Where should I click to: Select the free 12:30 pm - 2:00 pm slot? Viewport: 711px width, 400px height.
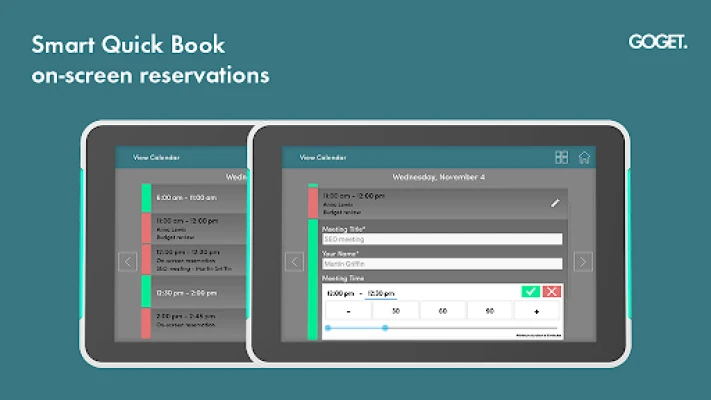click(195, 292)
